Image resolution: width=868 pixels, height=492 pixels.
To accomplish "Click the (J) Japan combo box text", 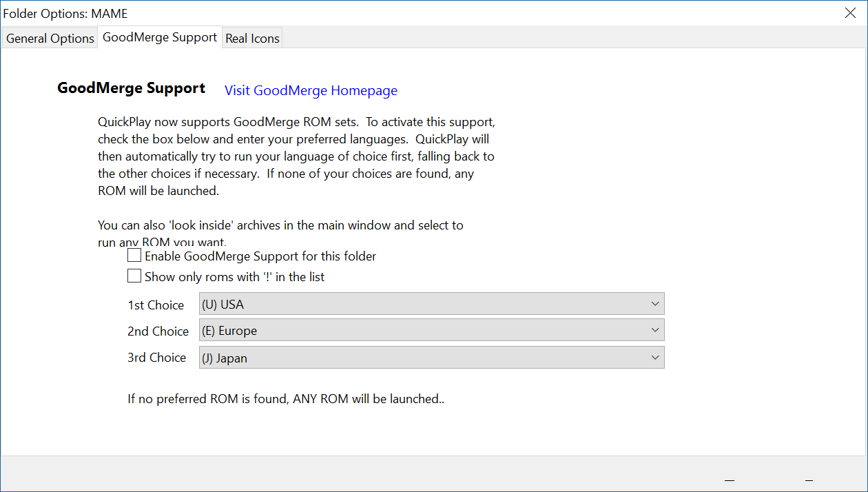I will tap(225, 358).
